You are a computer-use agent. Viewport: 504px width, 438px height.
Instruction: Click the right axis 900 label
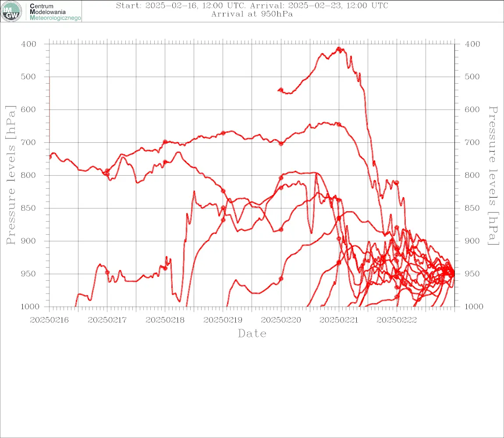point(472,241)
